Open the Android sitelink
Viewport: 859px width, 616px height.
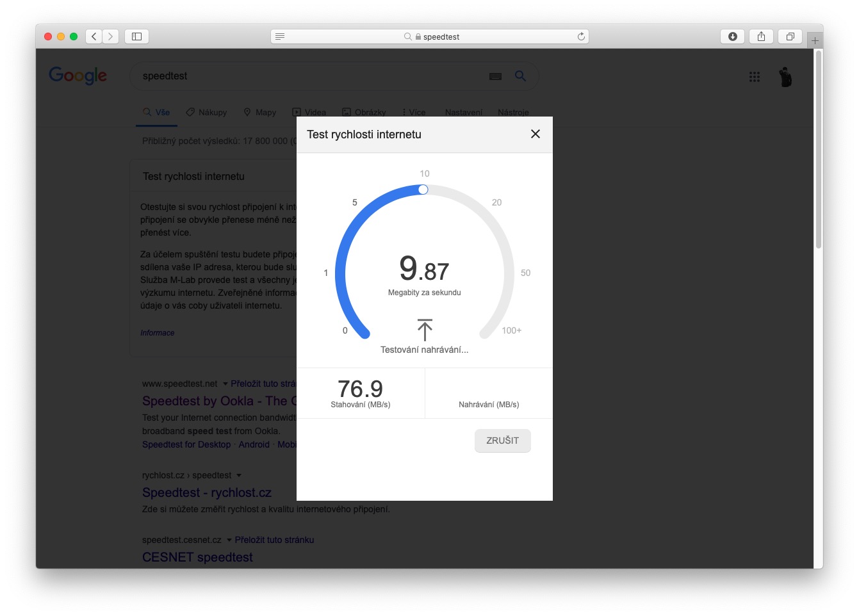(x=254, y=444)
